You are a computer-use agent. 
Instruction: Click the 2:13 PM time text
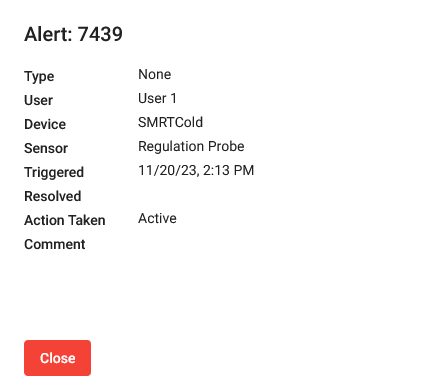[x=228, y=170]
